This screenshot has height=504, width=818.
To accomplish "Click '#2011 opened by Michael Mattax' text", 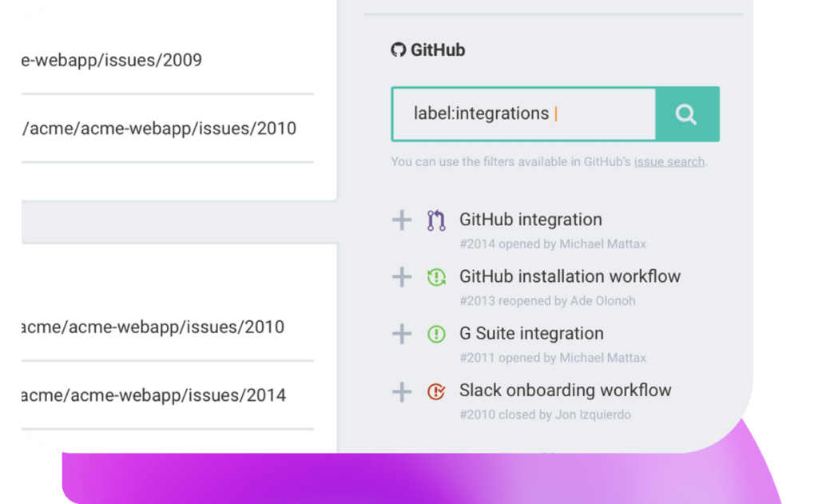I will [x=553, y=358].
